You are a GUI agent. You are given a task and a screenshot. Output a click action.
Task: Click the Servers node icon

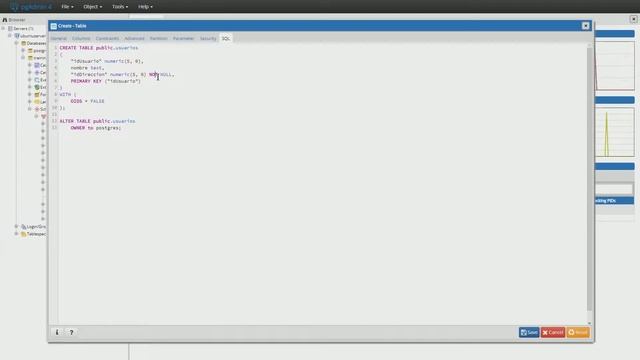click(11, 29)
